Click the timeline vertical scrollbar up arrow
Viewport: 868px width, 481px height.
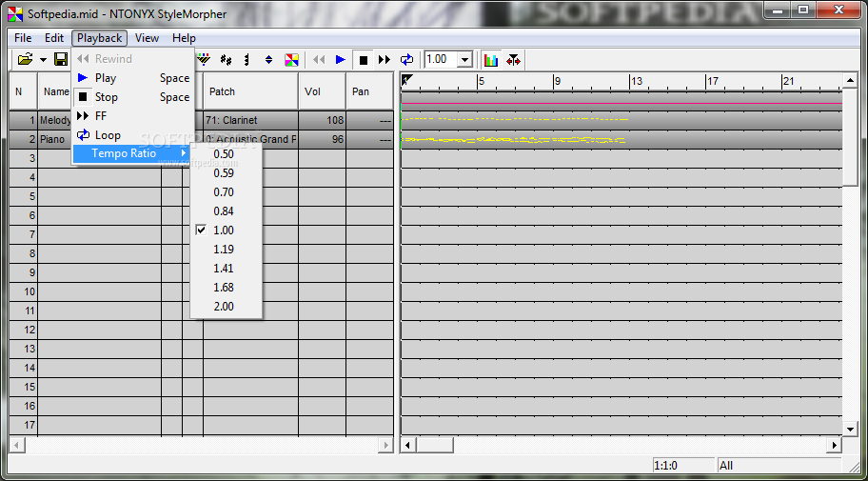(851, 81)
